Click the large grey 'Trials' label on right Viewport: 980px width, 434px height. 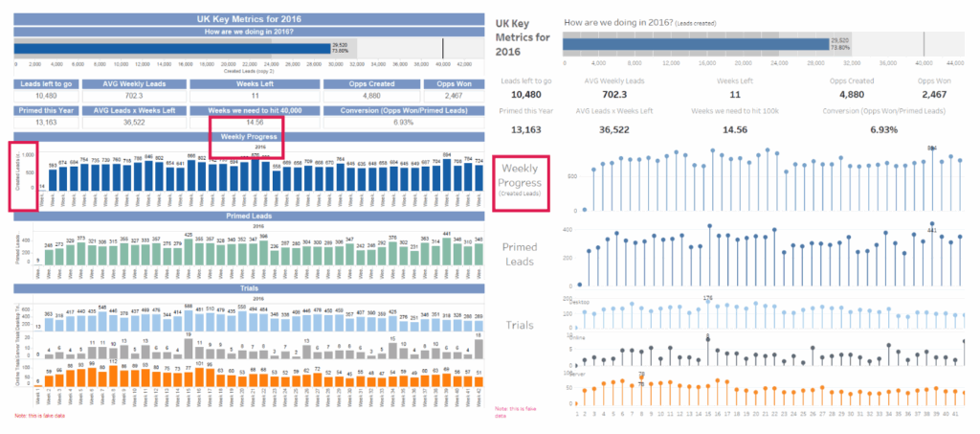pyautogui.click(x=520, y=326)
